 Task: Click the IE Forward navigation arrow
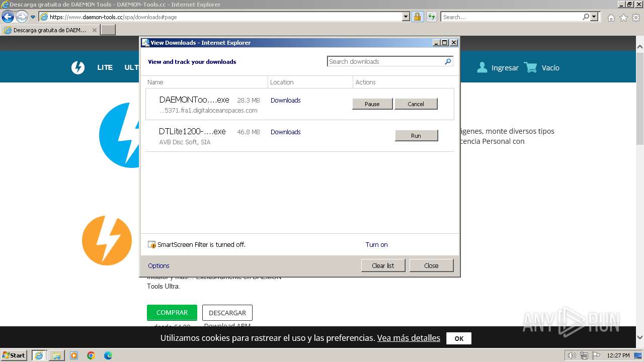tap(22, 17)
